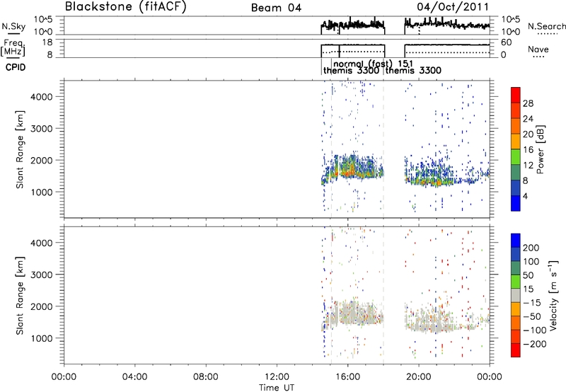Click the Beam 04 label

pyautogui.click(x=277, y=8)
